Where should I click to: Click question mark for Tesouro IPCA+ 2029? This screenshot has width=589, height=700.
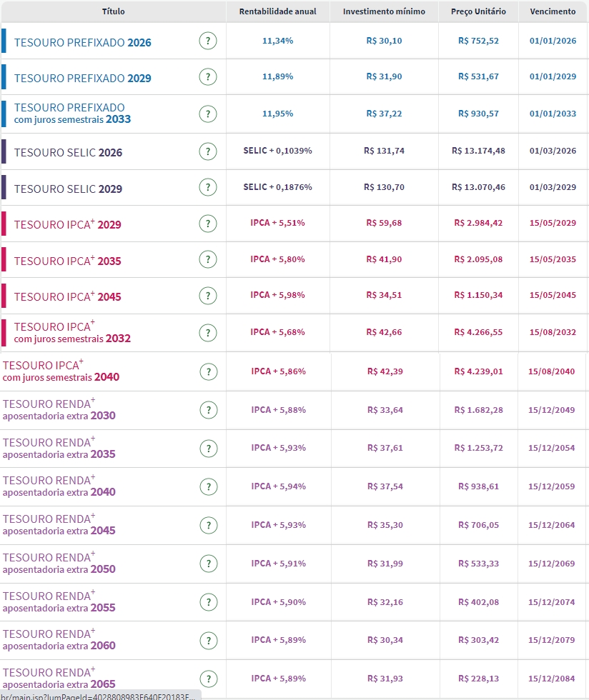(x=207, y=224)
